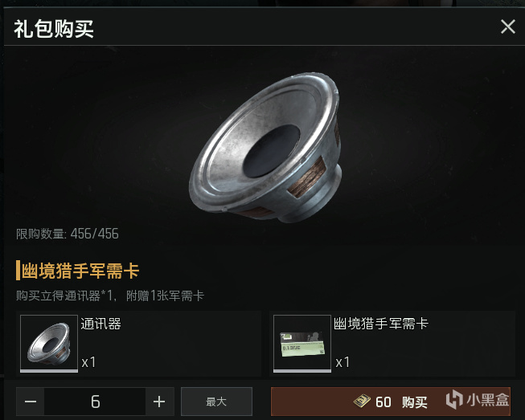Viewport: 525px width, 420px height.
Task: Close the 礼包购买 dialog
Action: pyautogui.click(x=507, y=27)
